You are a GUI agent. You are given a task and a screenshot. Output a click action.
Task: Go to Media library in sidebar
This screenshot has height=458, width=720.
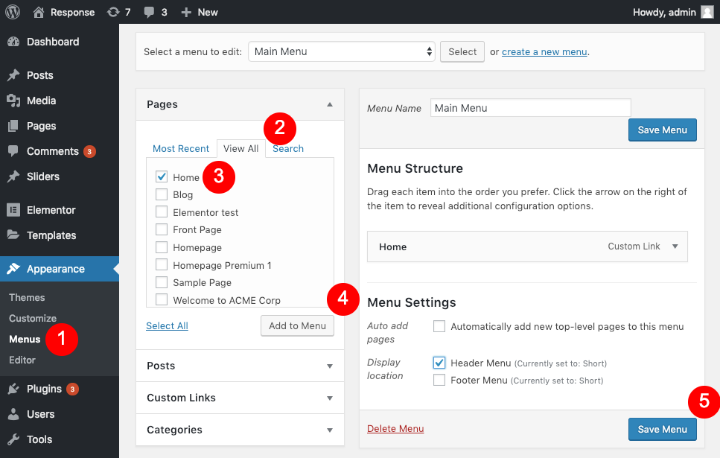pyautogui.click(x=42, y=100)
